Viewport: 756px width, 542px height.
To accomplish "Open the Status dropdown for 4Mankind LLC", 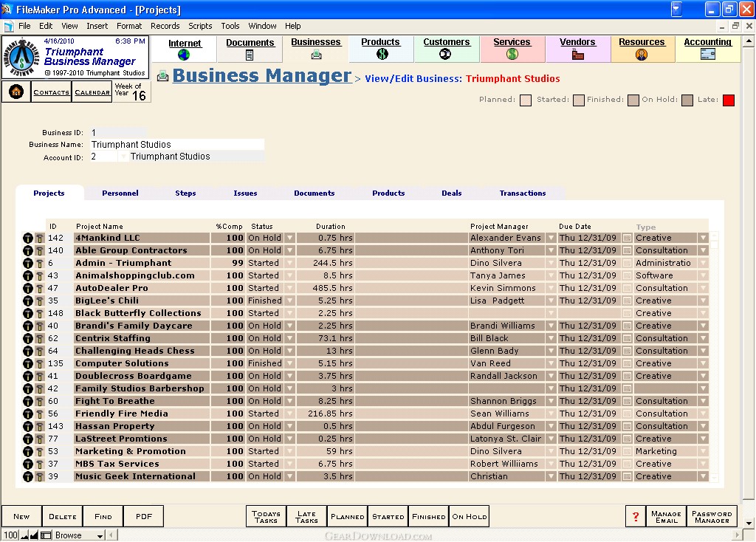I will 289,238.
